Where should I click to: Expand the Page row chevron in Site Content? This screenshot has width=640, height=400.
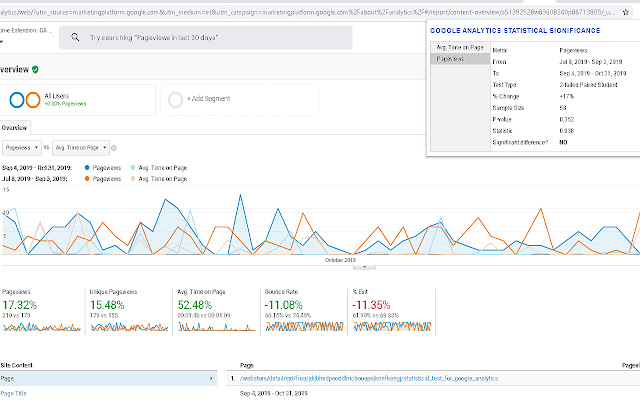[211, 378]
